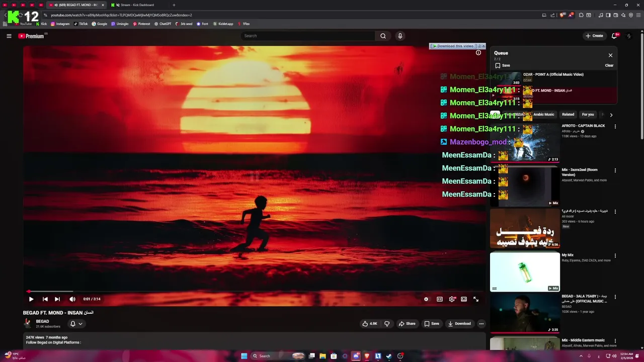This screenshot has width=644, height=362.
Task: Open the YouTube hamburger guide menu
Action: click(9, 36)
